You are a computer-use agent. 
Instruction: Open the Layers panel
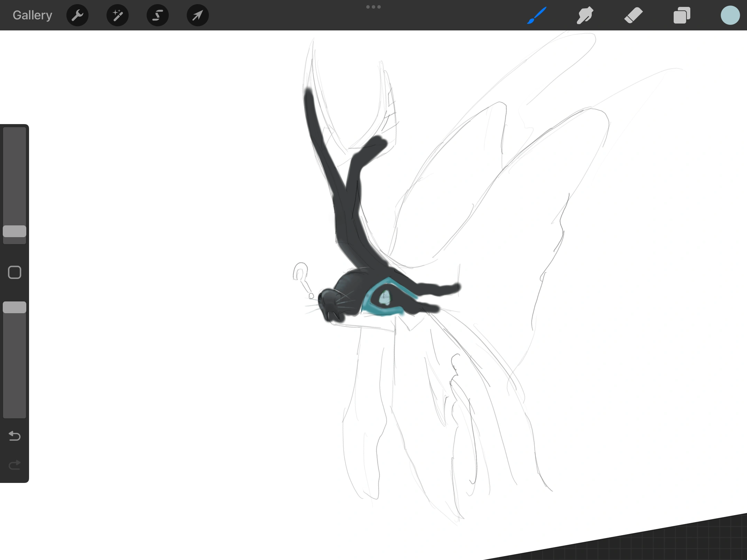coord(682,15)
